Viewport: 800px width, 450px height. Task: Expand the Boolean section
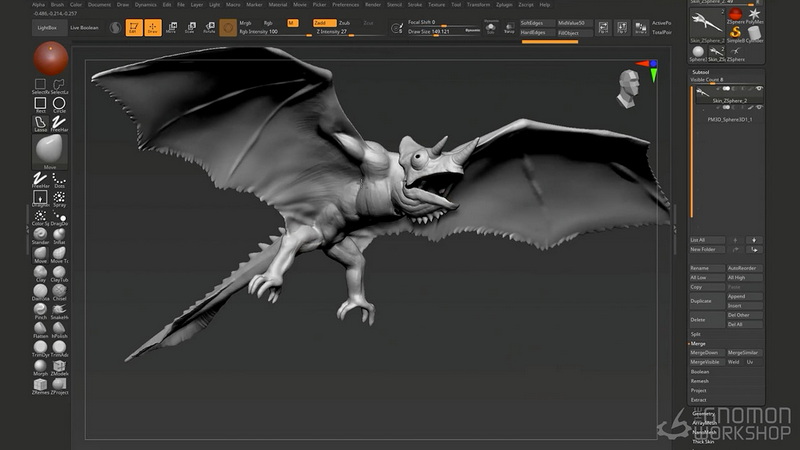coord(700,372)
